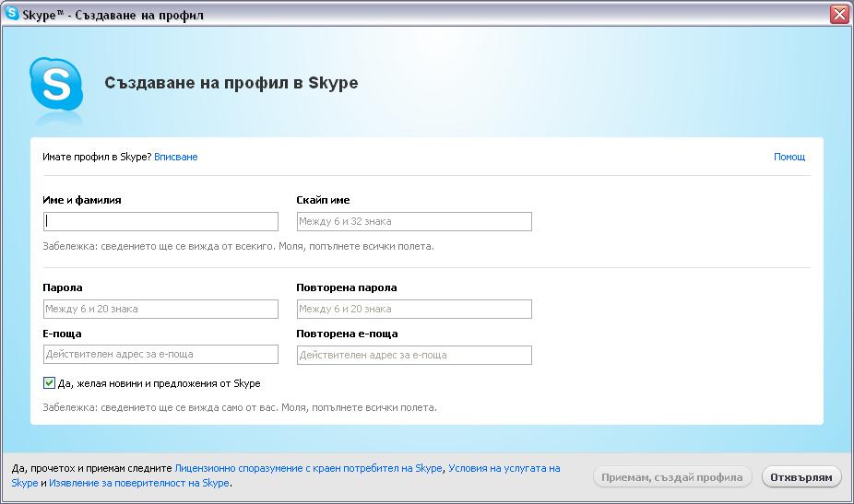Screen dimensions: 854x504
Task: Uncheck the Skype news and offers checkbox
Action: (49, 382)
